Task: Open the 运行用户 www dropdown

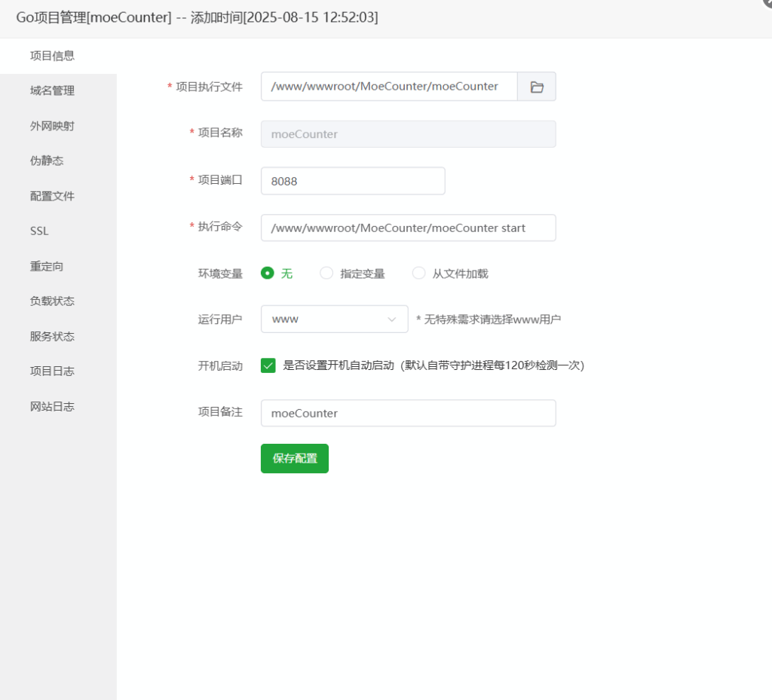Action: coord(334,319)
